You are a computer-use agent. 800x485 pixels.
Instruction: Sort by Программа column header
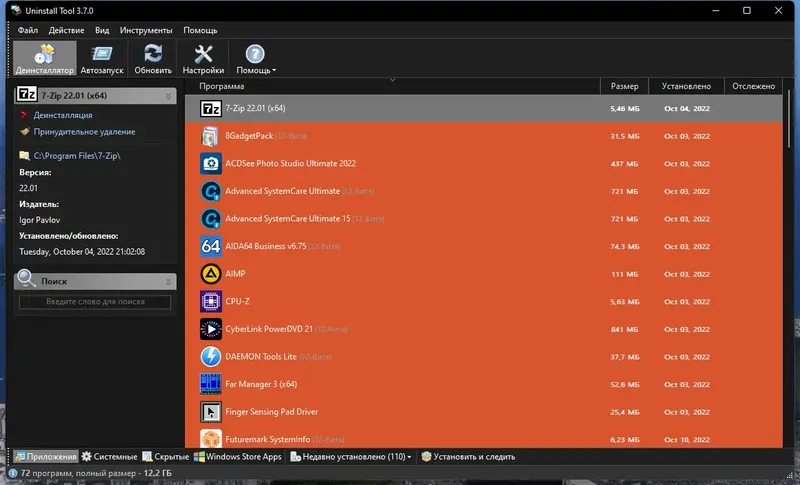(x=392, y=86)
